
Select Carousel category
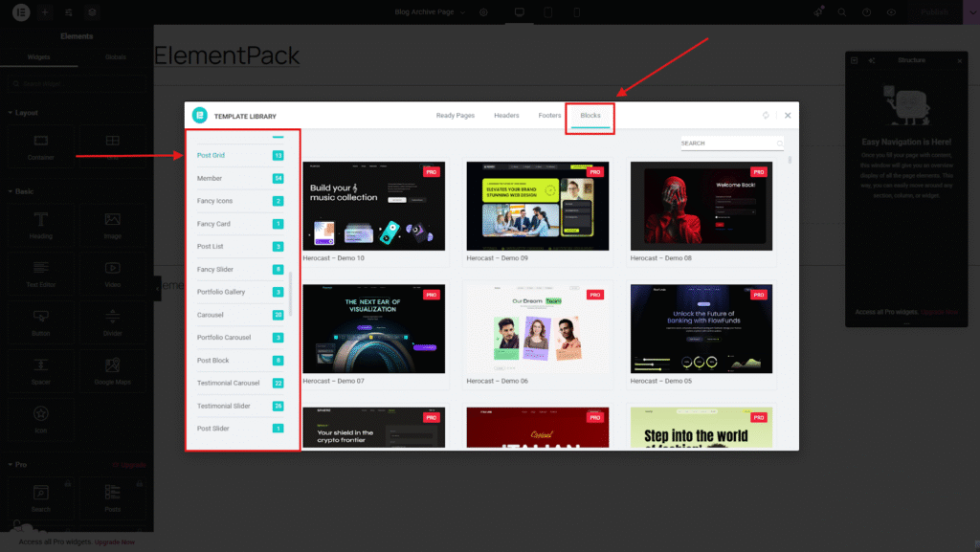240,315
